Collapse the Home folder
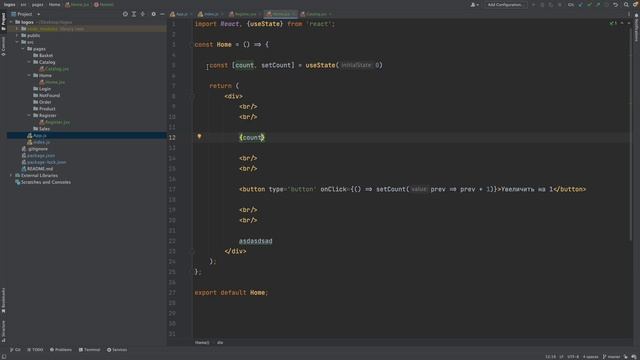640x360 pixels. [x=29, y=76]
